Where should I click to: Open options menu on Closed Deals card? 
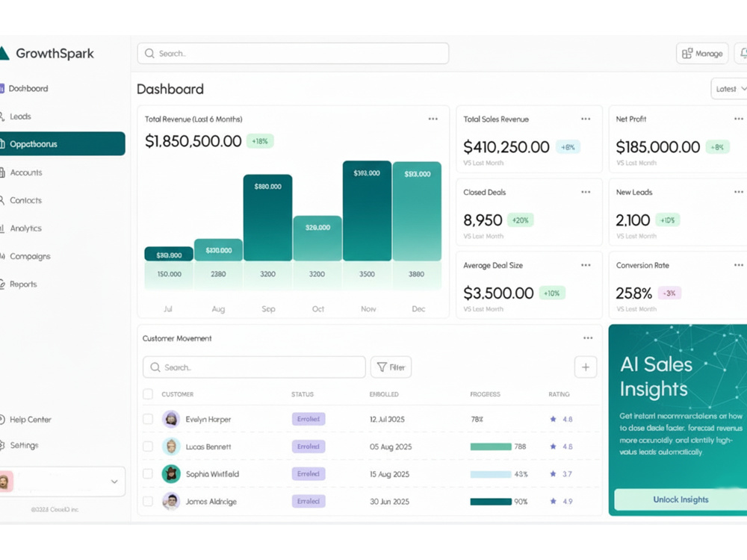coord(586,192)
